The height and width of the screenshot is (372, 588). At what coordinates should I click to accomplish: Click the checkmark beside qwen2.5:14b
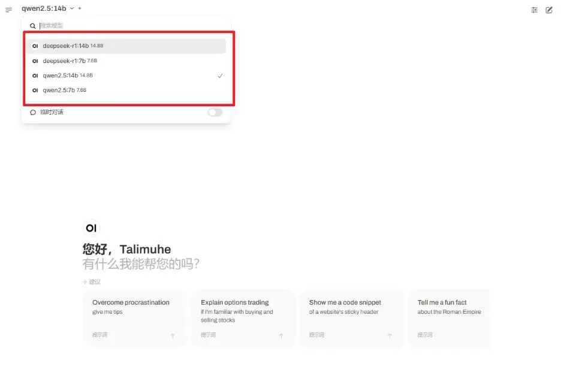coord(220,76)
